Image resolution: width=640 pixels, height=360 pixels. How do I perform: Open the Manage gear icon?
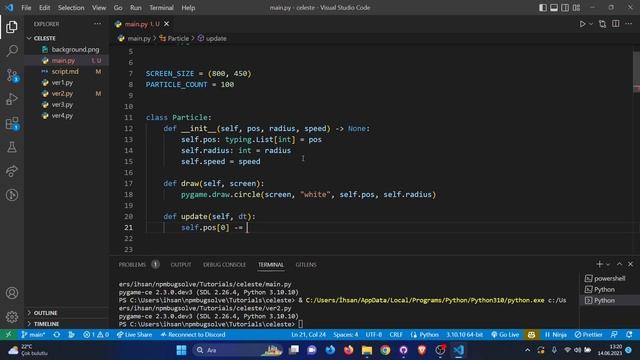pyautogui.click(x=12, y=317)
